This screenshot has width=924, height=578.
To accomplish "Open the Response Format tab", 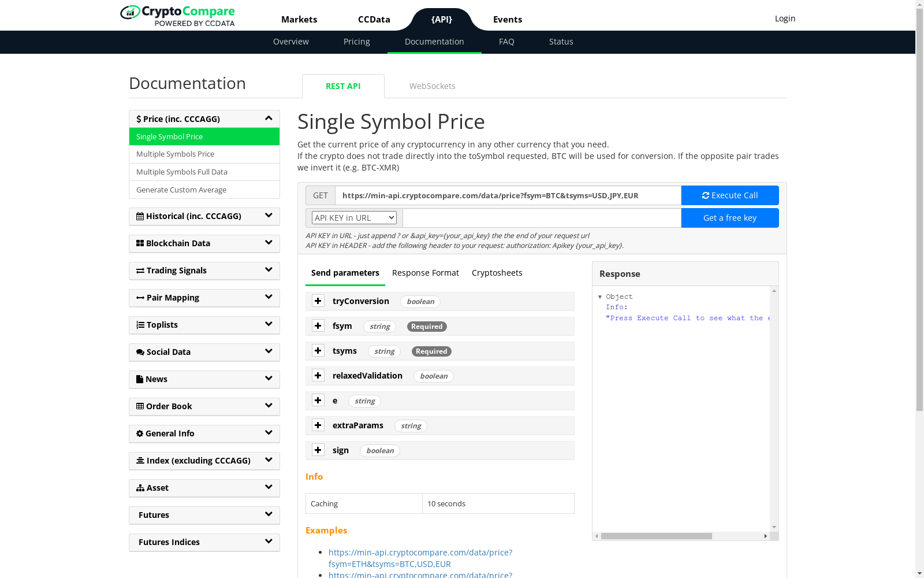I will [x=425, y=273].
